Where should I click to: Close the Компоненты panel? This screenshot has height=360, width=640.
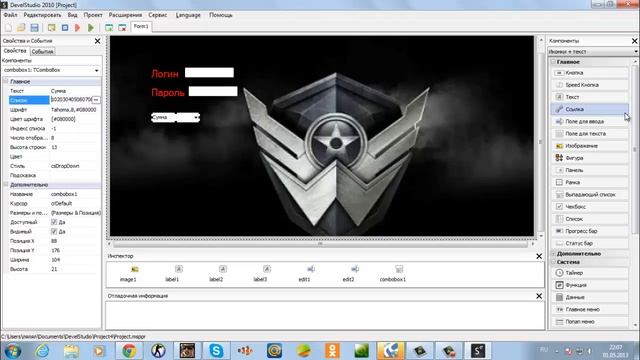634,41
